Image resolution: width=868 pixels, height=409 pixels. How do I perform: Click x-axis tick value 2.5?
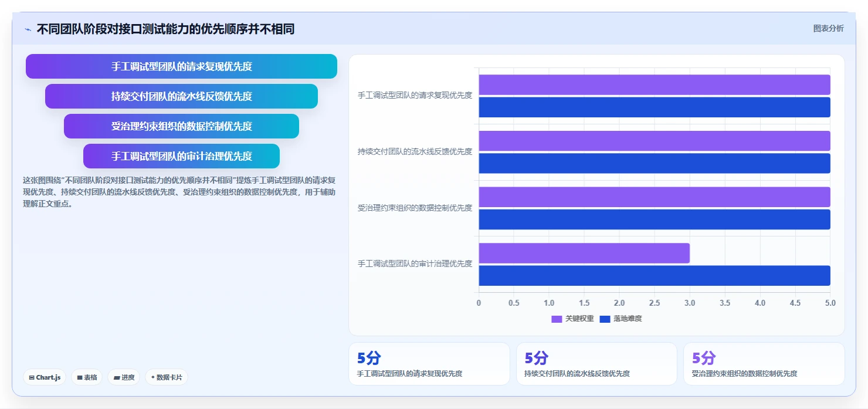click(x=655, y=303)
